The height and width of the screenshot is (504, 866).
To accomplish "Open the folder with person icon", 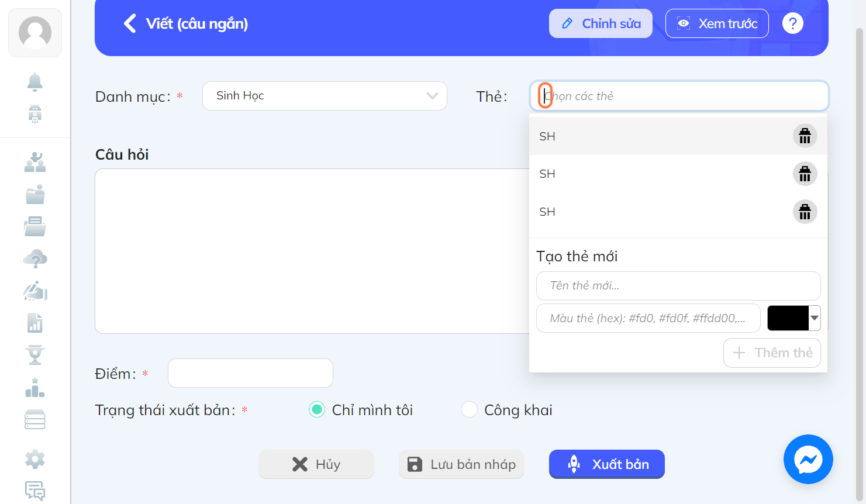I will [x=35, y=194].
